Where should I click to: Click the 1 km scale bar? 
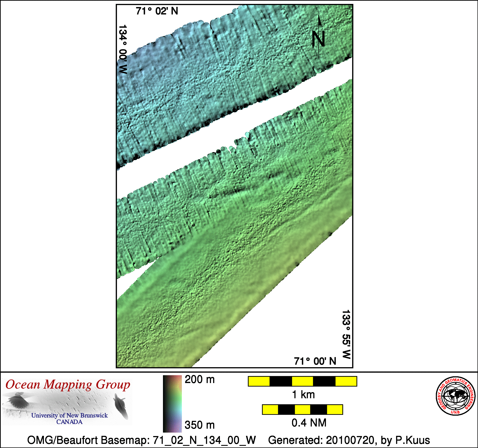tap(302, 381)
